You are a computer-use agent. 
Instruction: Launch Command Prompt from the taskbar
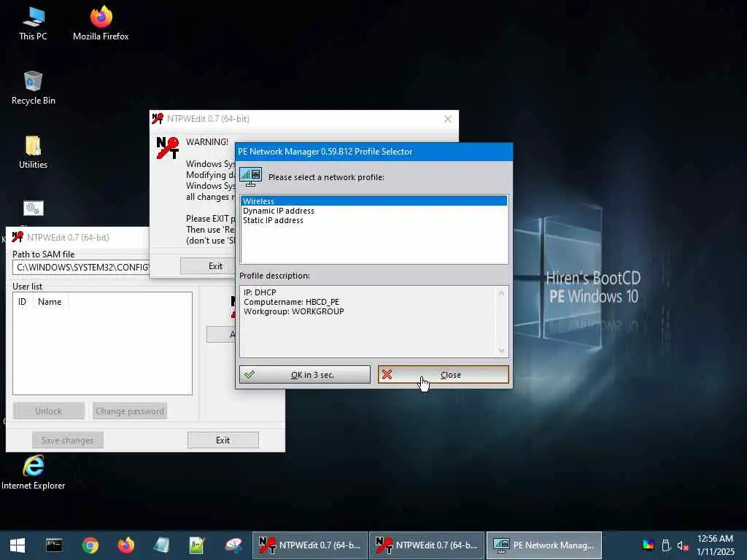[54, 545]
